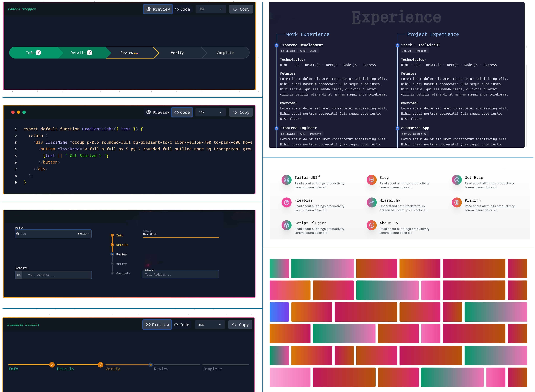Click the Verify panel step
Image resolution: width=535 pixels, height=392 pixels.
[x=177, y=53]
